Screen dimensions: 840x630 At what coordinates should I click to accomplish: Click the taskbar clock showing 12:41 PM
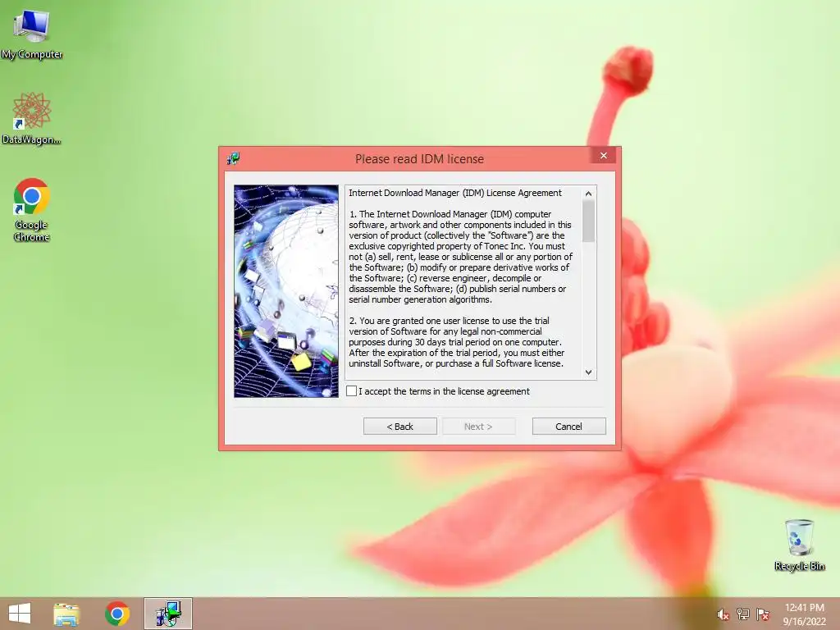point(804,614)
